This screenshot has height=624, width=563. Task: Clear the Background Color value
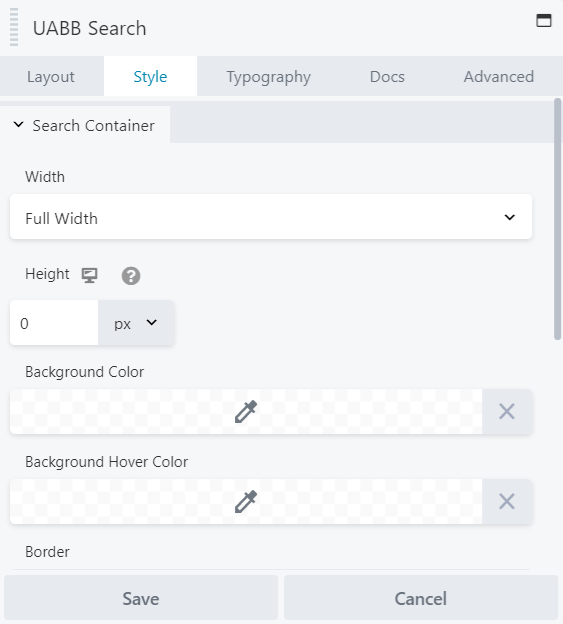507,411
